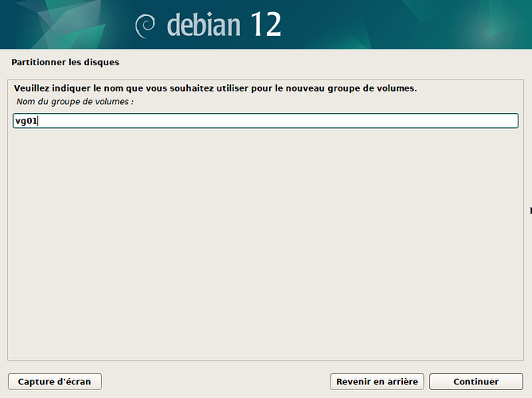The height and width of the screenshot is (398, 532).
Task: Continue to the next installer step
Action: click(x=476, y=382)
